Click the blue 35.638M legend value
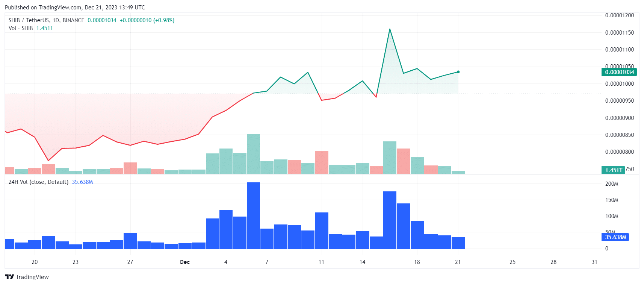Screen dimensions: 644x285 (x=82, y=182)
